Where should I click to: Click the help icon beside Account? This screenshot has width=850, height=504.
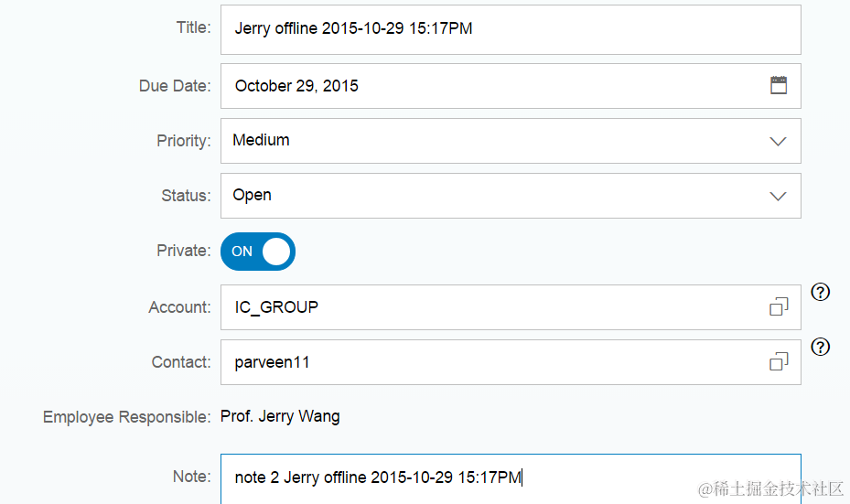tap(821, 292)
